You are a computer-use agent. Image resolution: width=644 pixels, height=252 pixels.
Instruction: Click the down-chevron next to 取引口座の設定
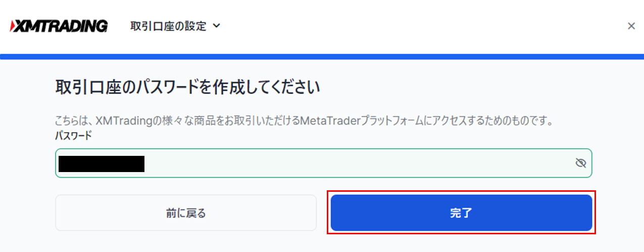(x=217, y=26)
